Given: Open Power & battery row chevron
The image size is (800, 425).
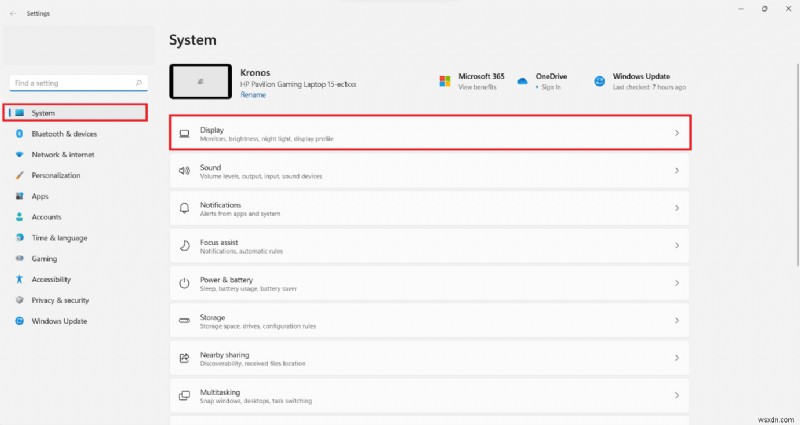Looking at the screenshot, I should click(x=677, y=283).
